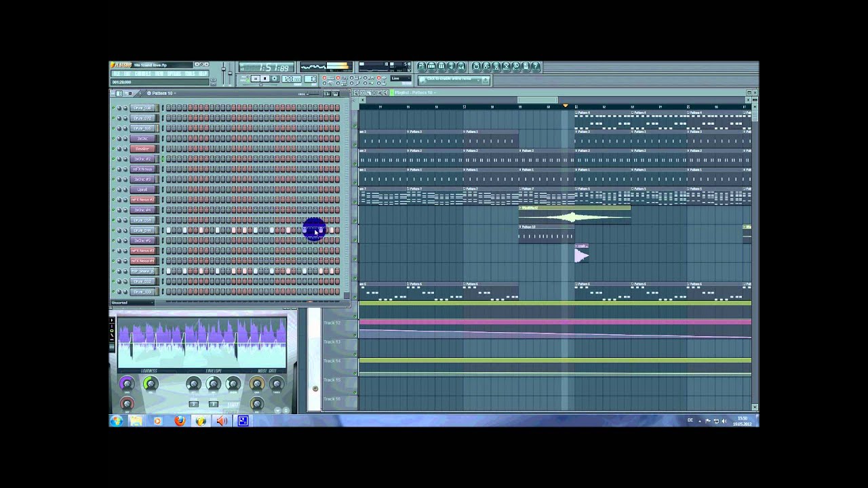The image size is (868, 488).
Task: Click the LIMIT mode button on the plugin
Action: (x=233, y=405)
